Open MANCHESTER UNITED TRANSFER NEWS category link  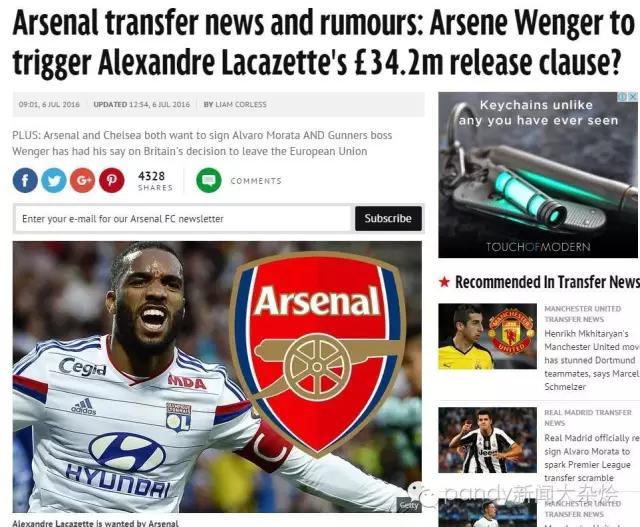(x=583, y=314)
